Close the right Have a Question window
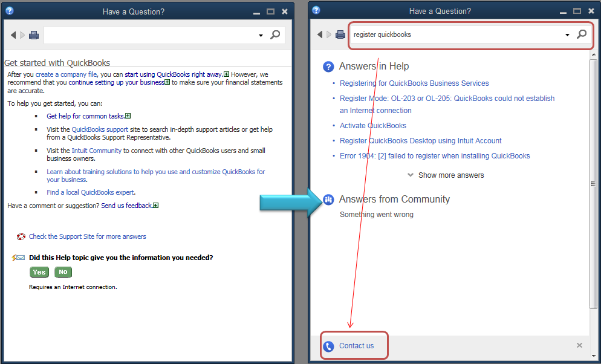 591,11
